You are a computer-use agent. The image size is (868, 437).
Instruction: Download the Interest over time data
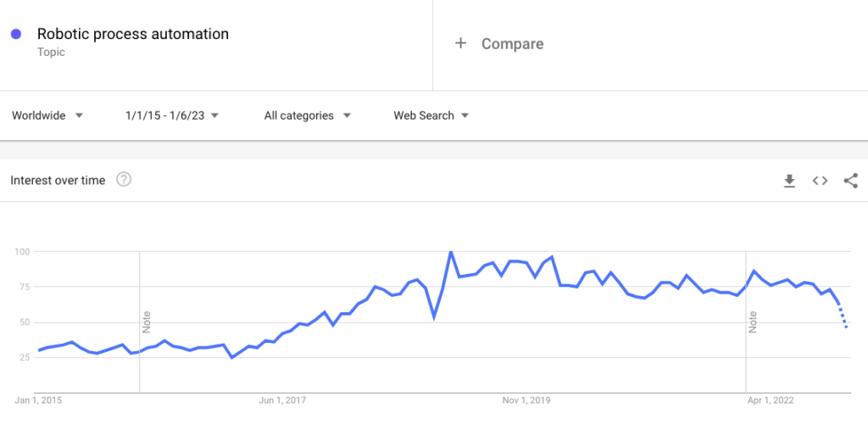[789, 181]
